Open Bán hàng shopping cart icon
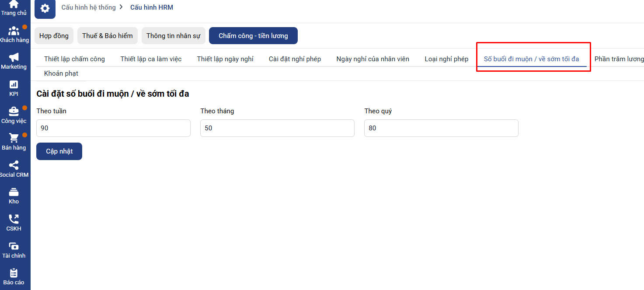 point(14,138)
